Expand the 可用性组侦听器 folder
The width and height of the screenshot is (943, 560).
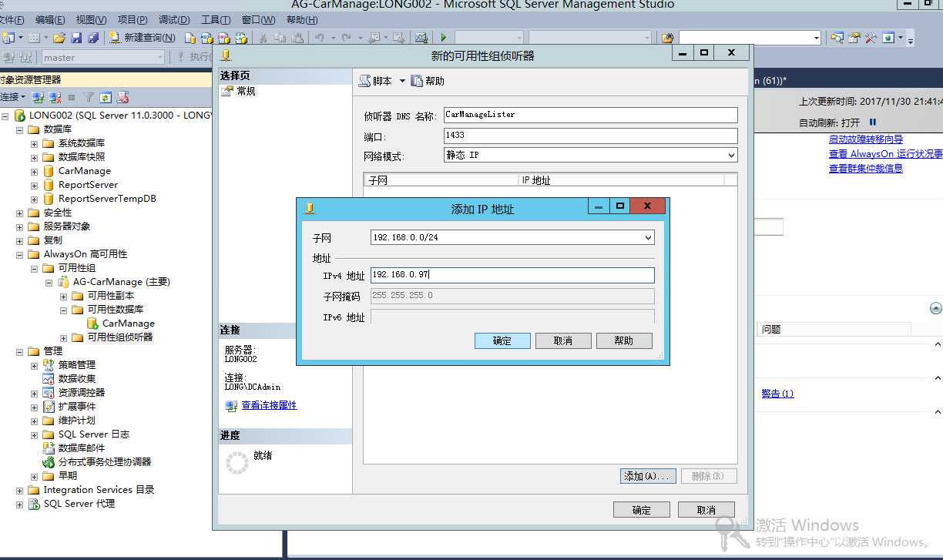coord(63,337)
